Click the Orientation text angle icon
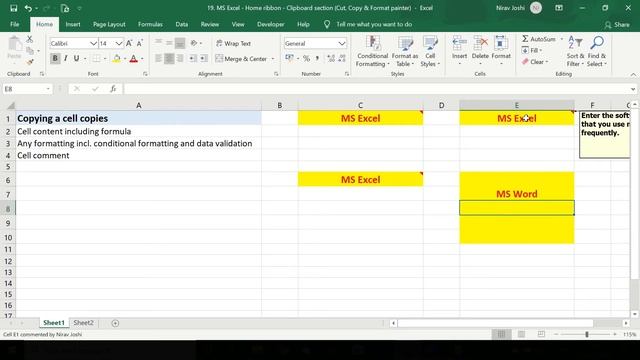Screen dimensions: 640x360 (194, 43)
